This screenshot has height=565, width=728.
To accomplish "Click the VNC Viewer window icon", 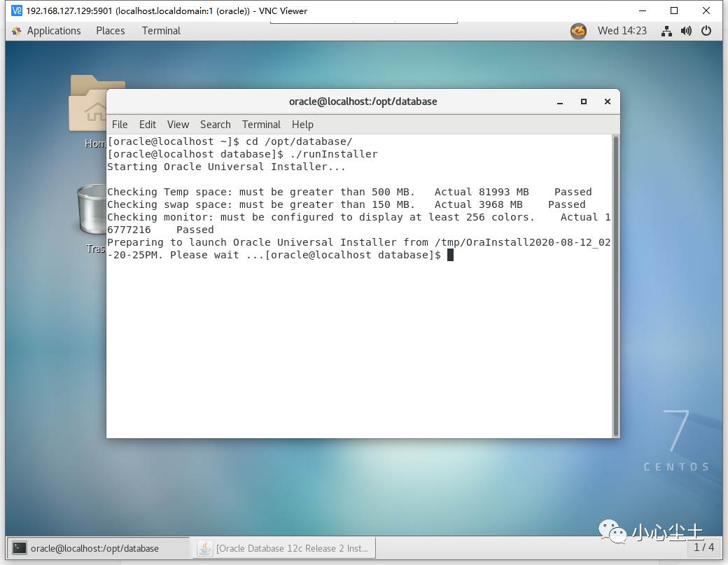I will 17,11.
